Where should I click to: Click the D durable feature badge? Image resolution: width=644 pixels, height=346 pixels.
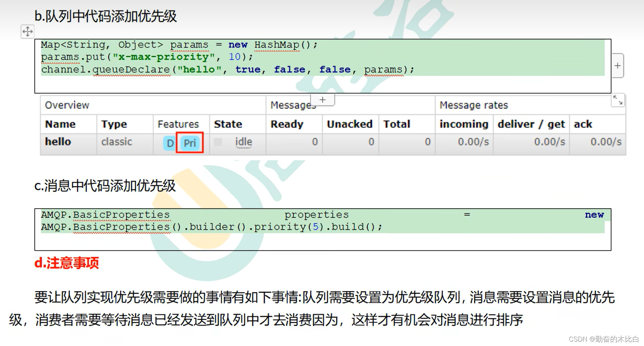coord(169,143)
